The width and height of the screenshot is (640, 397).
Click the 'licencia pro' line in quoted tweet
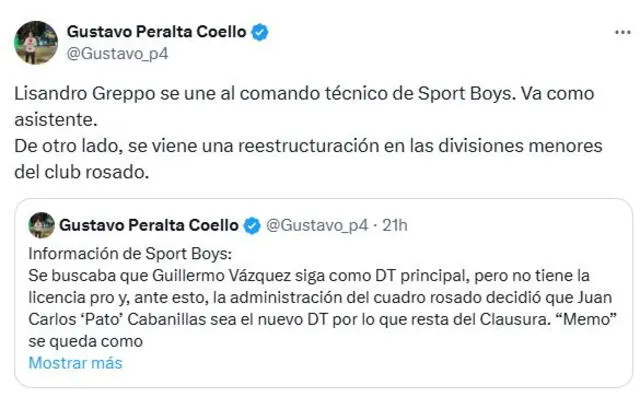320,298
